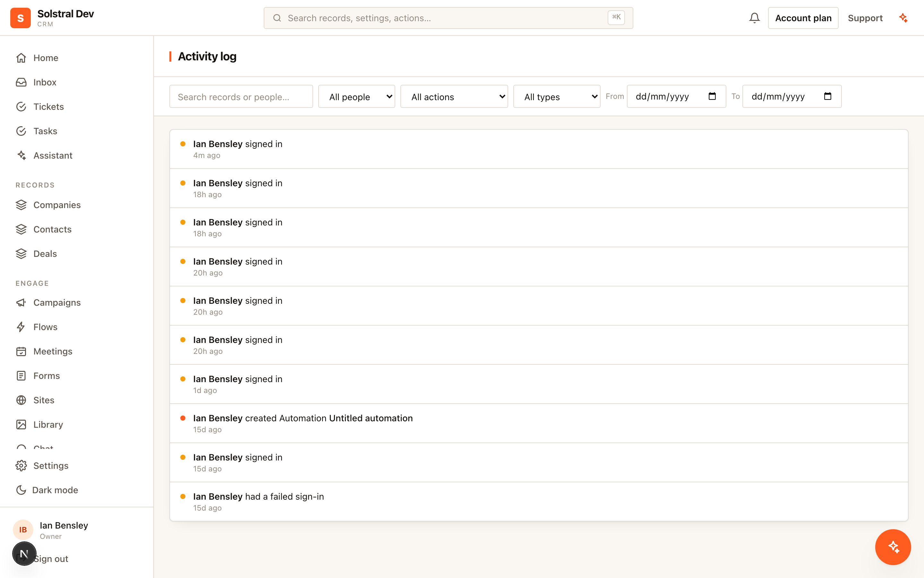924x578 pixels.
Task: Click the Deals layers icon
Action: click(21, 254)
